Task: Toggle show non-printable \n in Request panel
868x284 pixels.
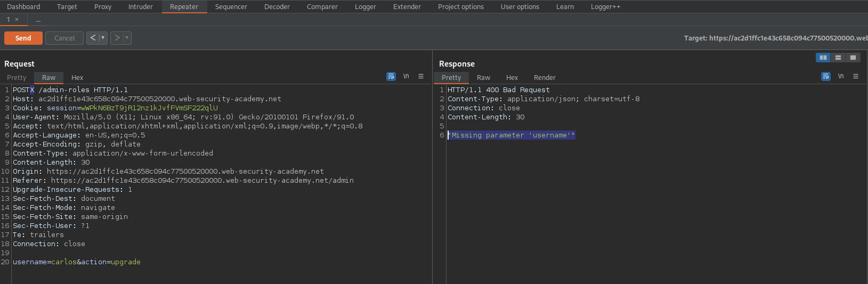Action: click(406, 77)
